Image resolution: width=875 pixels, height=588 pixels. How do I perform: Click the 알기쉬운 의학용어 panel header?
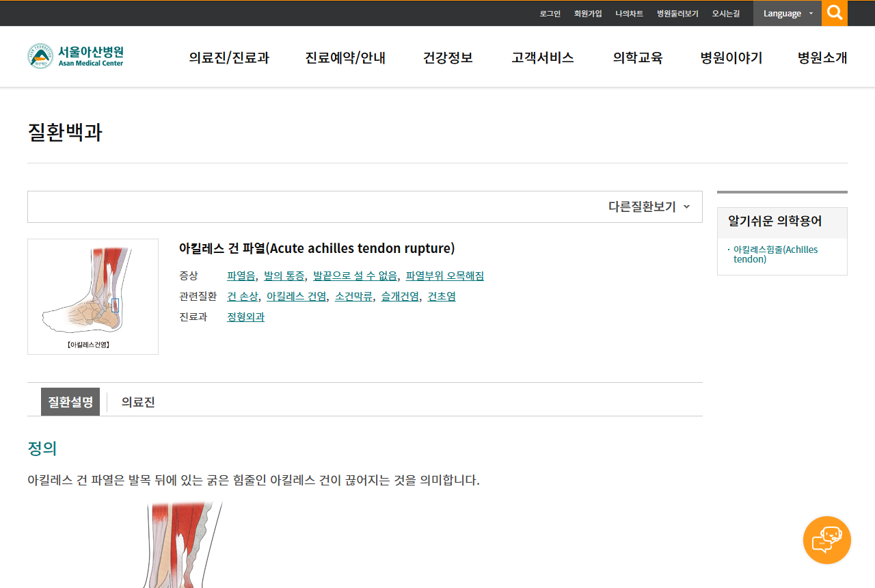tap(782, 223)
